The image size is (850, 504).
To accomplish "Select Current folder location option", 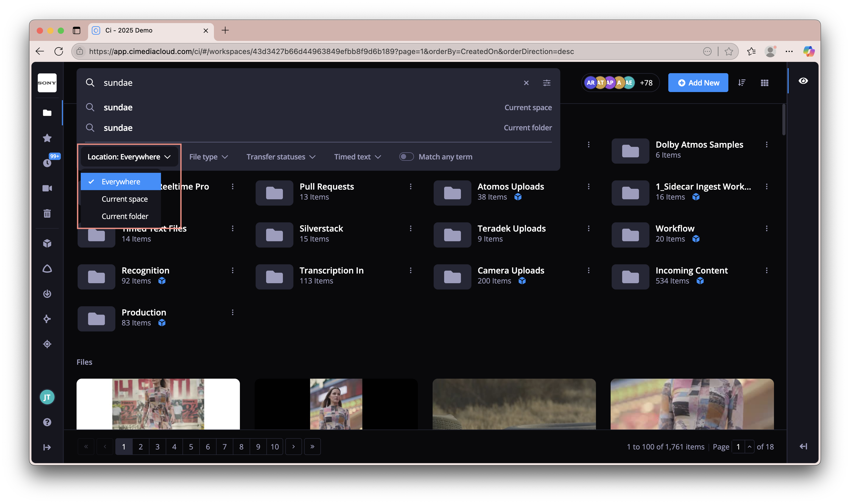I will 121,216.
